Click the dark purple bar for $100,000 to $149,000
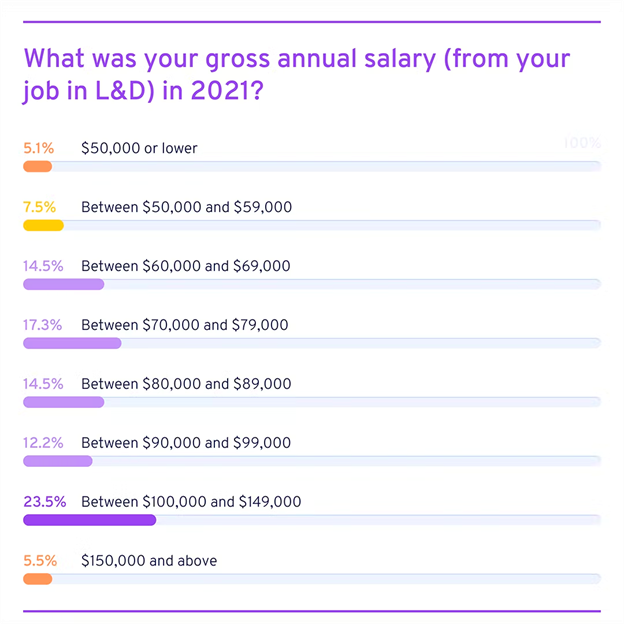This screenshot has width=624, height=624. coord(89,520)
